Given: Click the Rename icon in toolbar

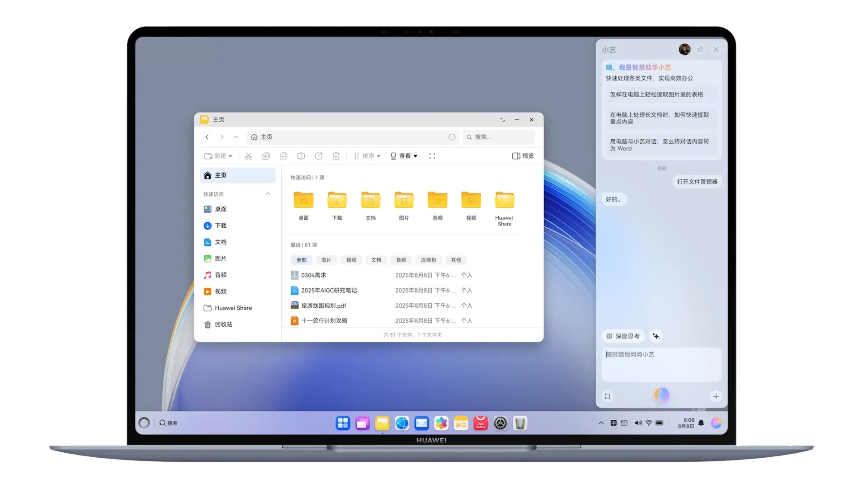Looking at the screenshot, I should [301, 156].
